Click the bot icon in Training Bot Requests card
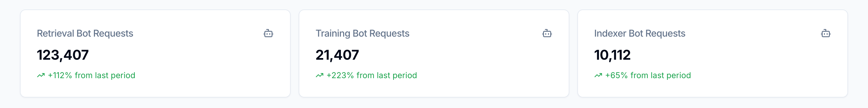This screenshot has height=108, width=868. tap(547, 33)
